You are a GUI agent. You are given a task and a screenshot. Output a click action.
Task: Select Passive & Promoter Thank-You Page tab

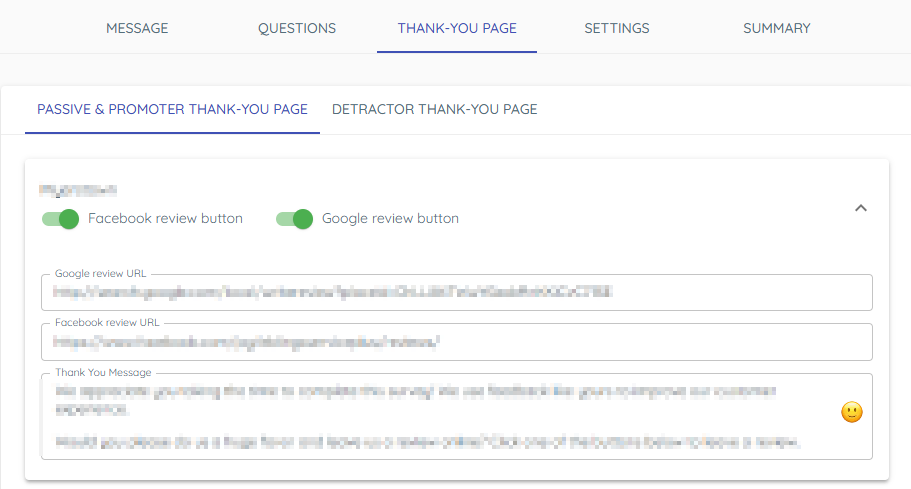pyautogui.click(x=172, y=109)
